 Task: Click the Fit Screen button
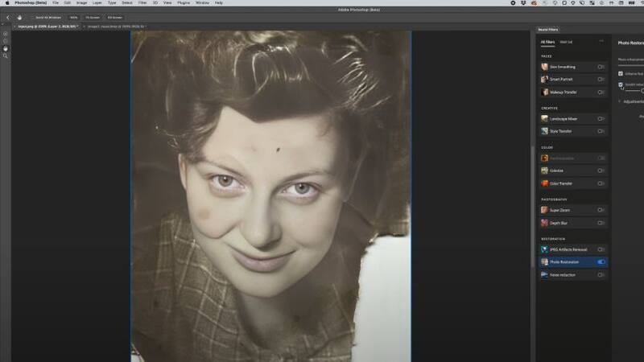[x=94, y=17]
